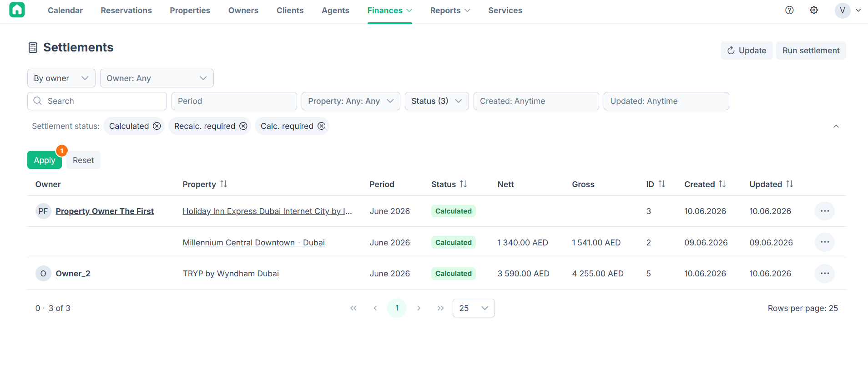Viewport: 868px width, 387px height.
Task: Select page 1 in pagination
Action: [397, 308]
